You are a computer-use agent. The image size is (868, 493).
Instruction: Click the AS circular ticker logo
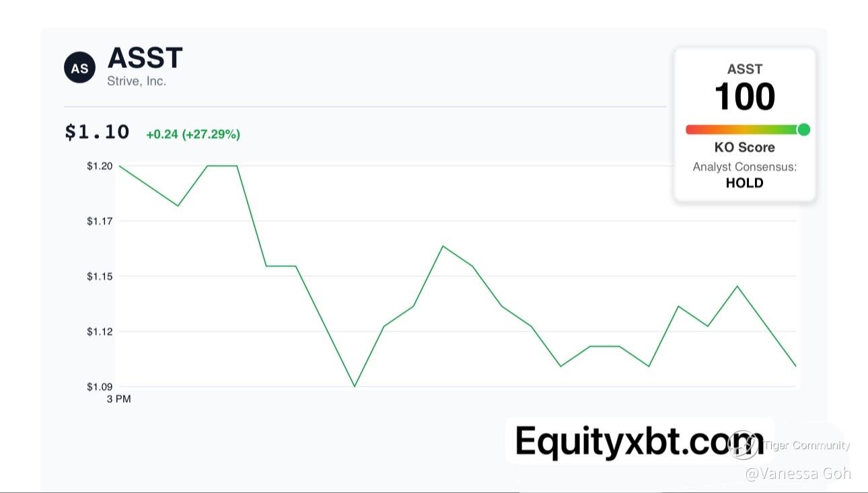click(79, 68)
